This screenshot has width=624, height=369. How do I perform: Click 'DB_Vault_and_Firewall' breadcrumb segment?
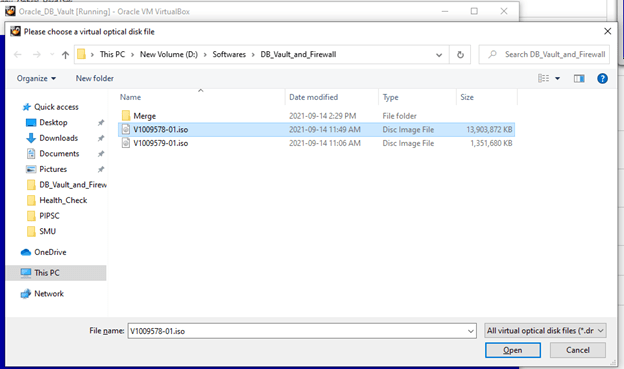[x=298, y=55]
